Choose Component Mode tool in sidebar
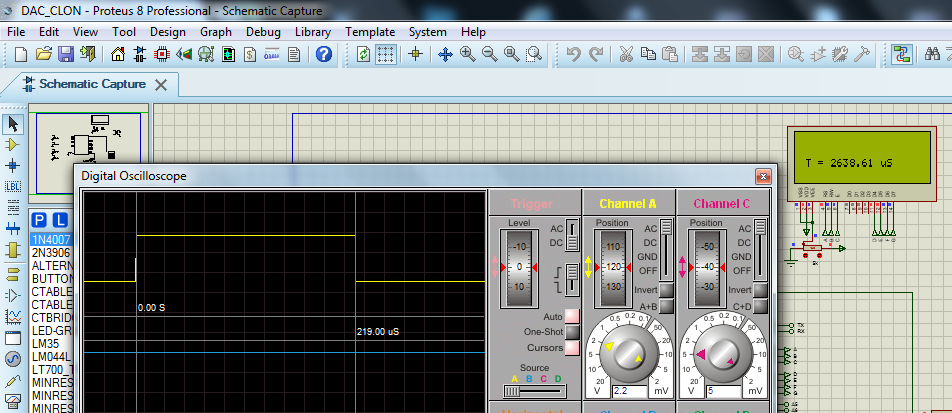Screen dimensions: 952x413 click(13, 145)
